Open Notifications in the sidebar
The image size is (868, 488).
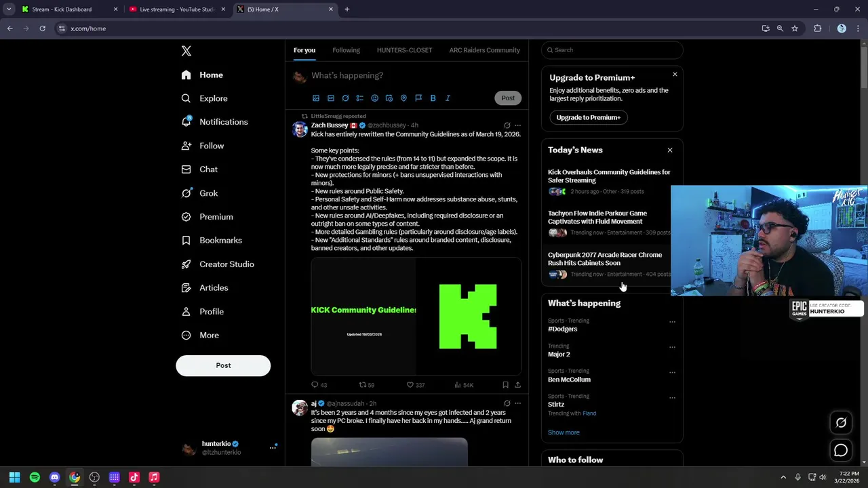click(x=215, y=122)
